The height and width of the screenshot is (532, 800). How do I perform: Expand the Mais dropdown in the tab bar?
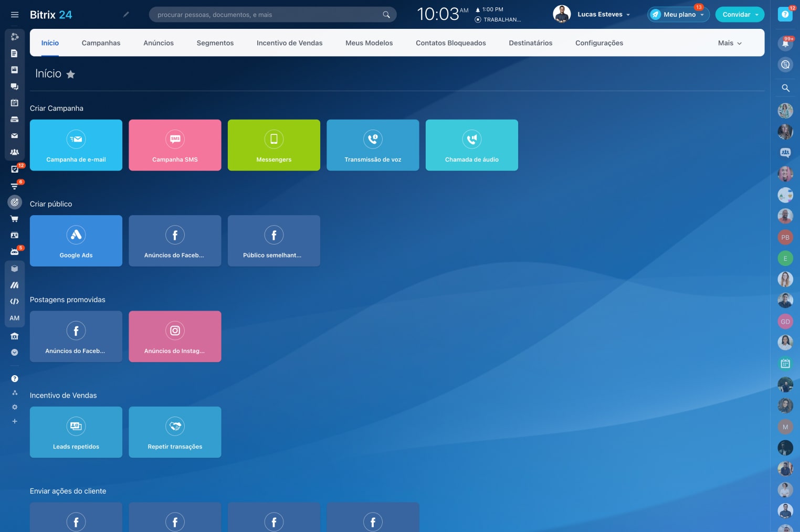(x=730, y=43)
